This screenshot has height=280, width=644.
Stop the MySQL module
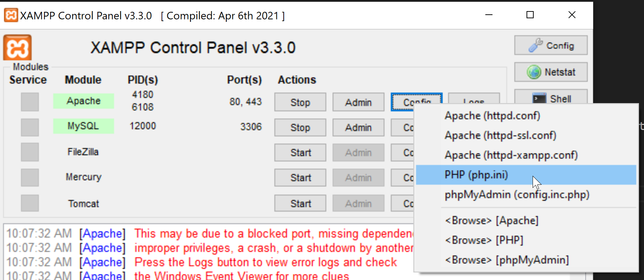pyautogui.click(x=300, y=127)
